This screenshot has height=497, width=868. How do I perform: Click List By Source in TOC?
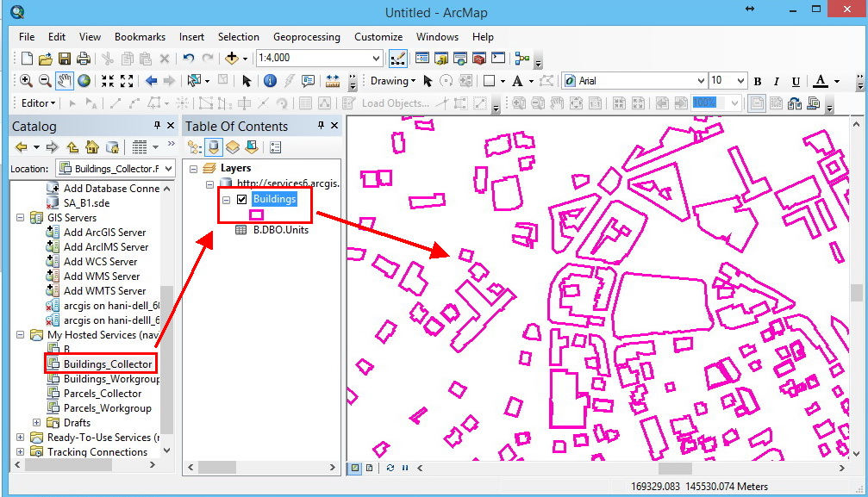point(214,147)
